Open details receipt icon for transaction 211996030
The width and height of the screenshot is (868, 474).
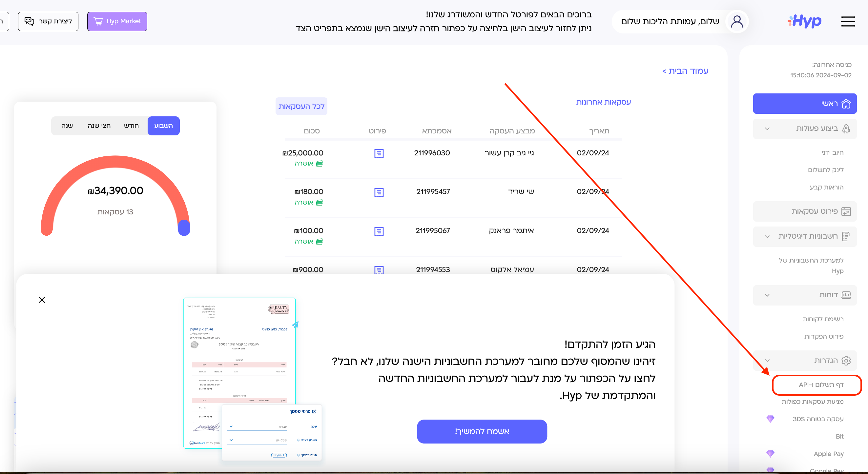pos(379,153)
